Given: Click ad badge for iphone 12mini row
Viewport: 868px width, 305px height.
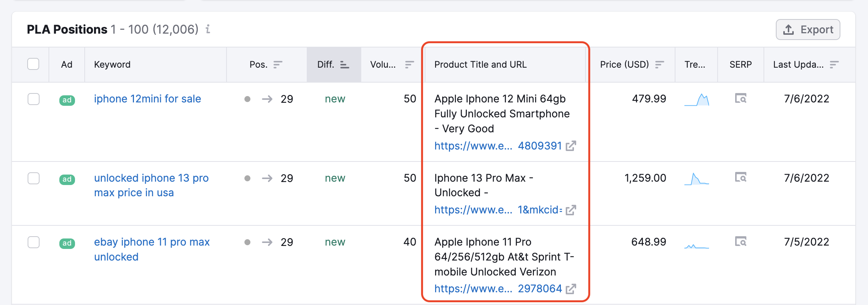Looking at the screenshot, I should point(67,100).
